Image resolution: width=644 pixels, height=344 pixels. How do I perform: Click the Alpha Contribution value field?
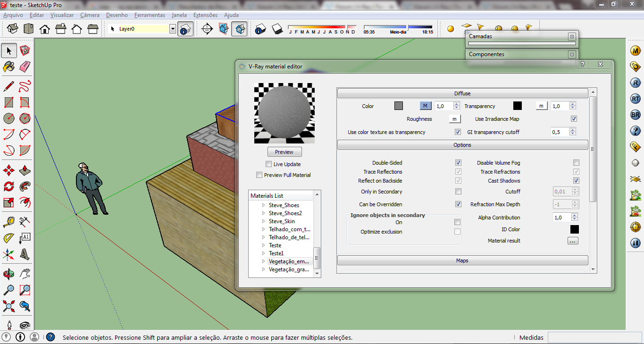(x=561, y=218)
